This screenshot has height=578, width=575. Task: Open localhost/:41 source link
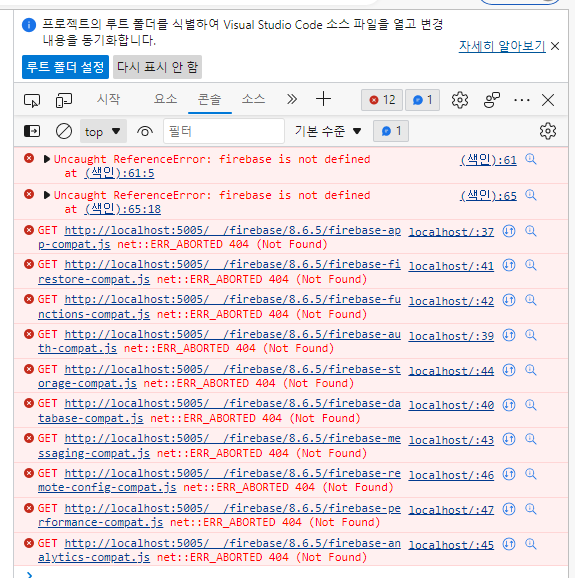[x=451, y=266]
